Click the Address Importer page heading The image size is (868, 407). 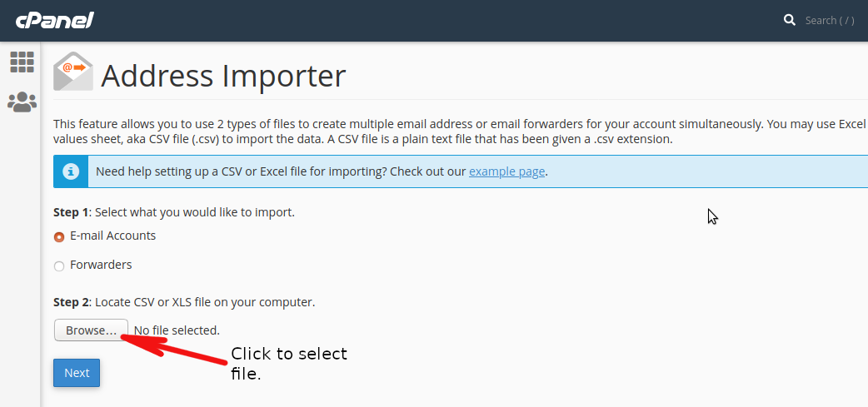[x=223, y=76]
